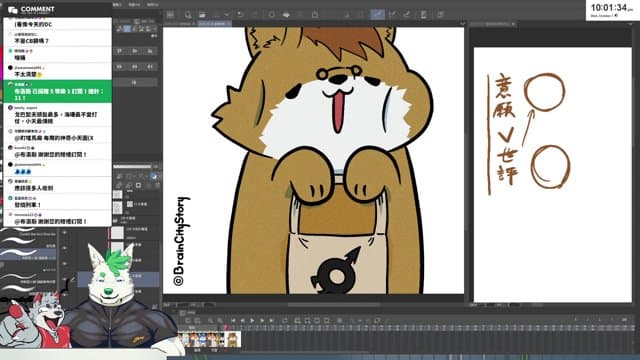Click the Undo arrow icon

[240, 15]
